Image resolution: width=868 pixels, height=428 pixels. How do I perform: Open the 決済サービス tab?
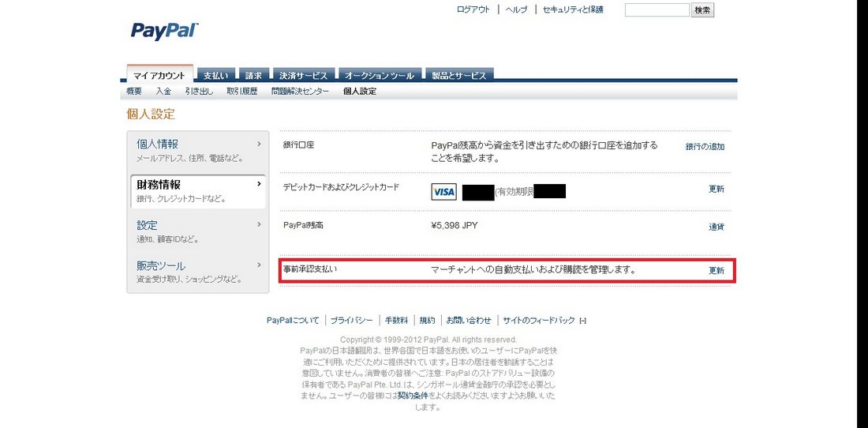pyautogui.click(x=303, y=75)
